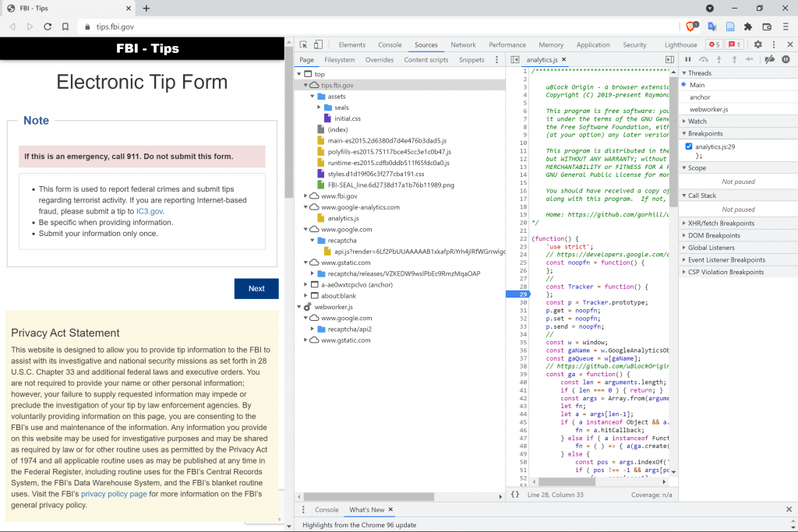
Task: Click the red errors count badge
Action: coord(715,44)
